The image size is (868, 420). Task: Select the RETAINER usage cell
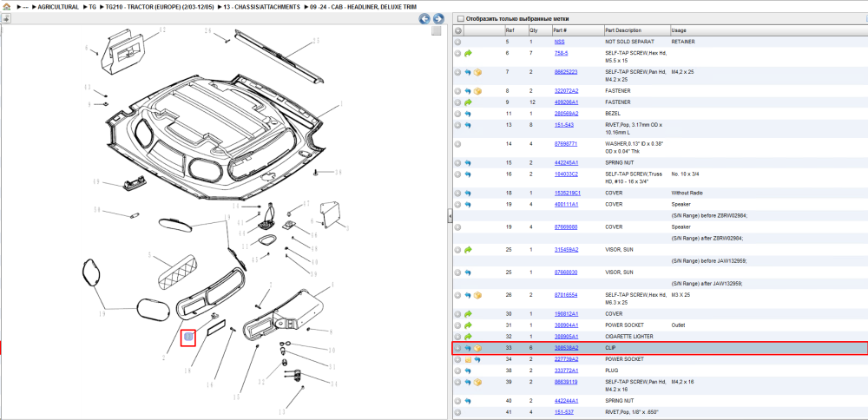pos(683,42)
